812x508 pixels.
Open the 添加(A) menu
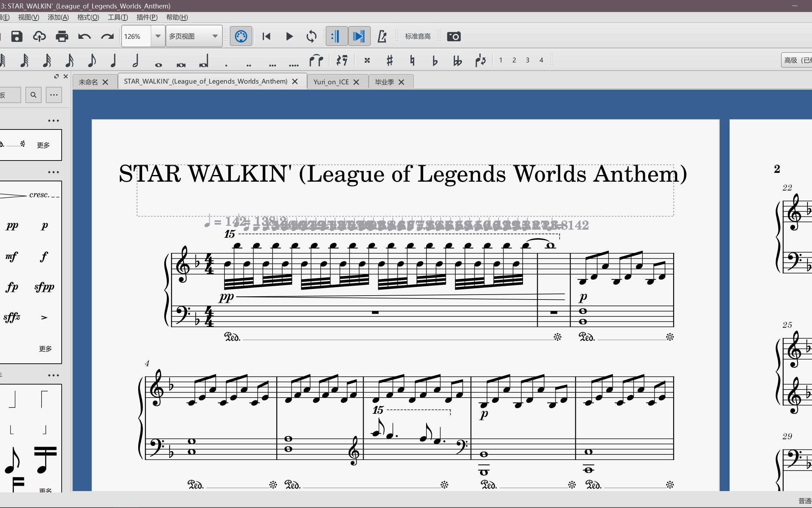click(x=58, y=17)
